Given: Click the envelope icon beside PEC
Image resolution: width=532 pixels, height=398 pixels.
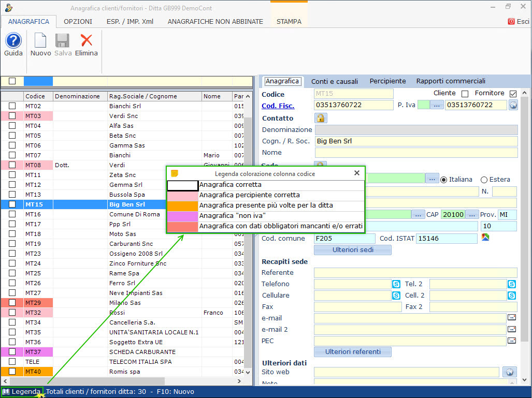Looking at the screenshot, I should 512,341.
